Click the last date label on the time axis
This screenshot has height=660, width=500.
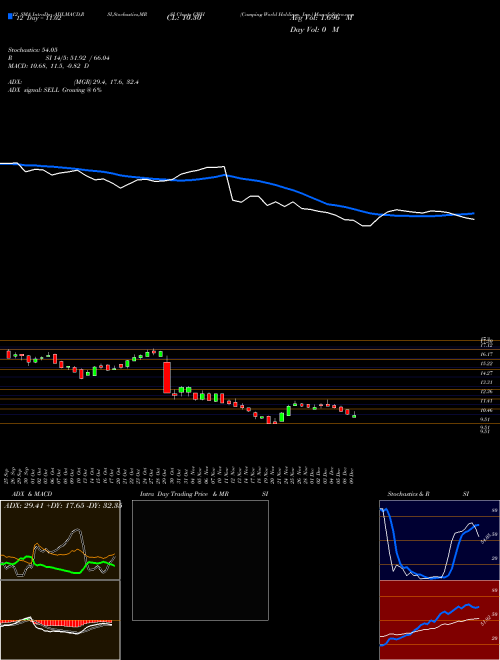click(351, 474)
